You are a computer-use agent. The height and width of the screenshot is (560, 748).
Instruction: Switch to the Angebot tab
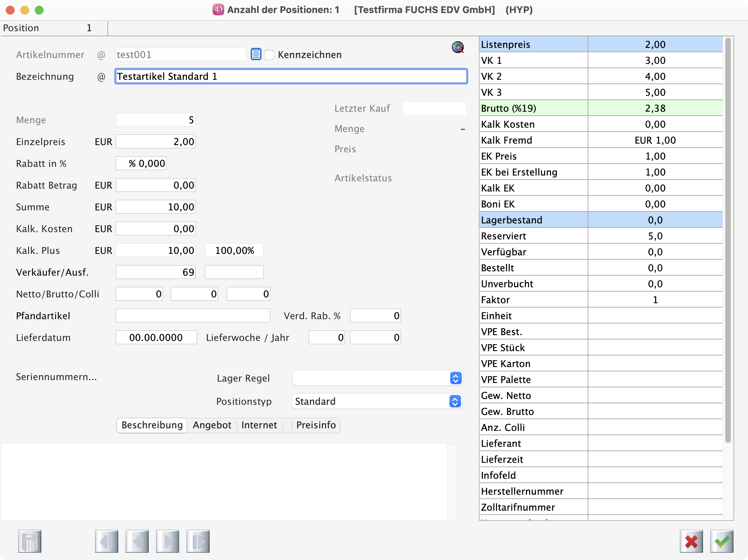point(212,425)
